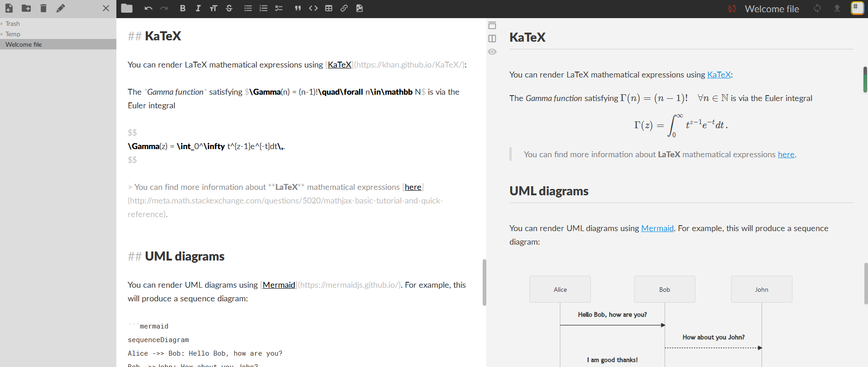The width and height of the screenshot is (868, 367).
Task: Insert a blockquote
Action: click(x=298, y=8)
